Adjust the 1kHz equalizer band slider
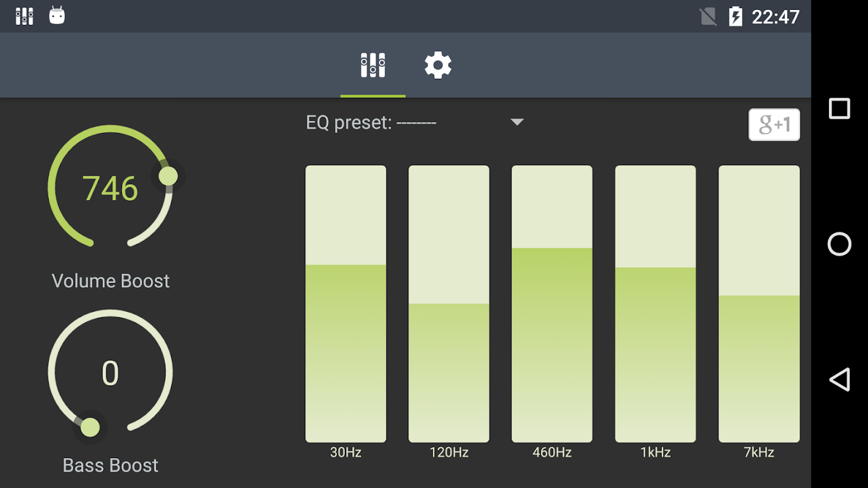Image resolution: width=868 pixels, height=488 pixels. [x=655, y=303]
